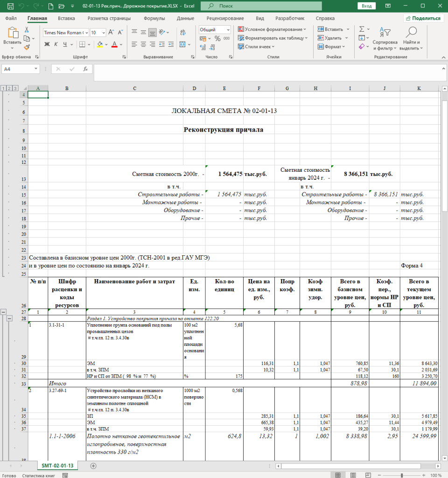Switch to Формулы ribbon tab
This screenshot has width=448, height=478.
pyautogui.click(x=154, y=18)
